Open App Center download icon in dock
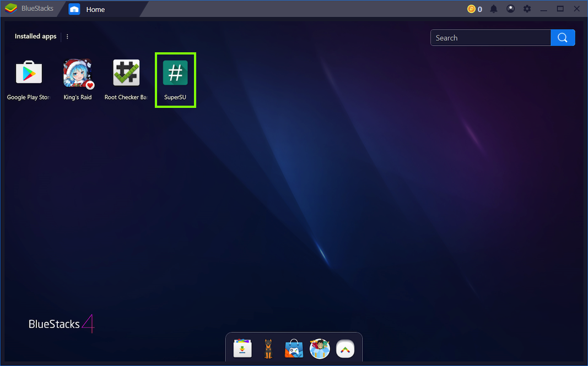588x366 pixels. (242, 349)
